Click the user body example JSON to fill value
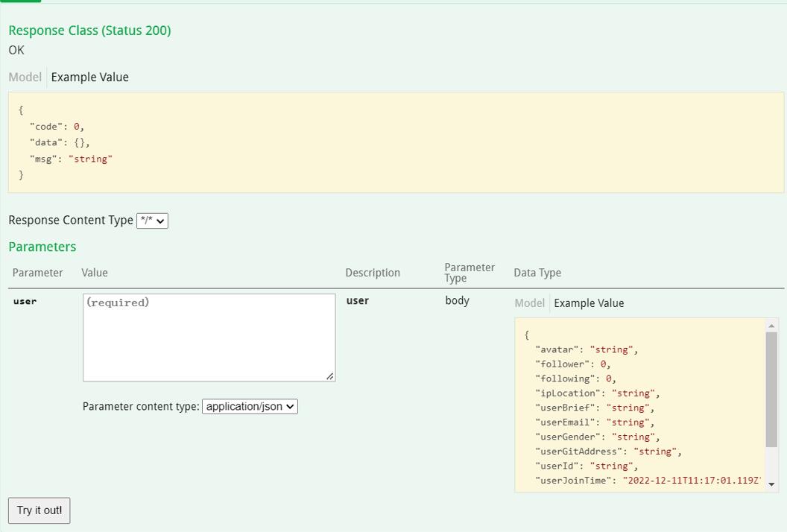The height and width of the screenshot is (532, 787). click(640, 405)
